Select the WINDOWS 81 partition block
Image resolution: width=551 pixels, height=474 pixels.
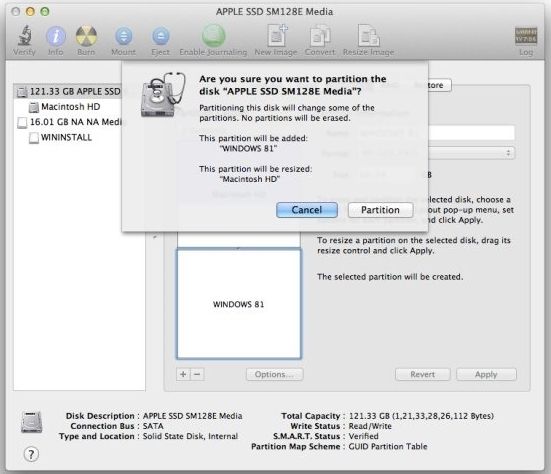click(239, 304)
